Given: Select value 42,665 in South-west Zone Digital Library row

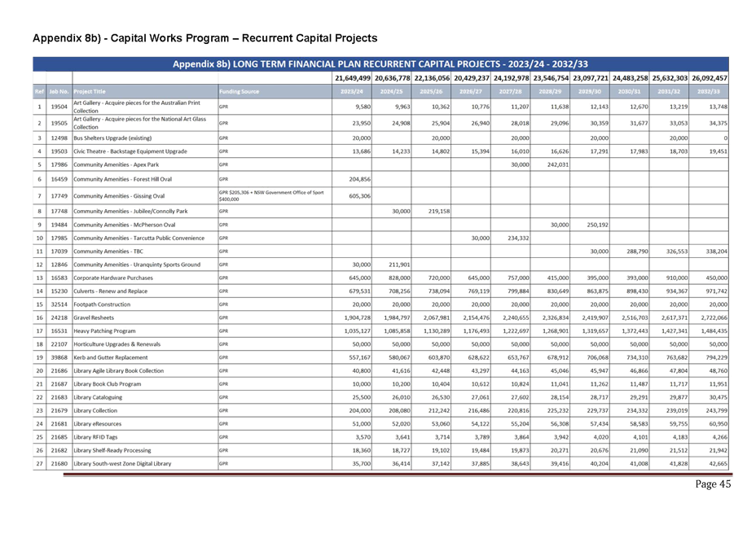Looking at the screenshot, I should [x=718, y=464].
